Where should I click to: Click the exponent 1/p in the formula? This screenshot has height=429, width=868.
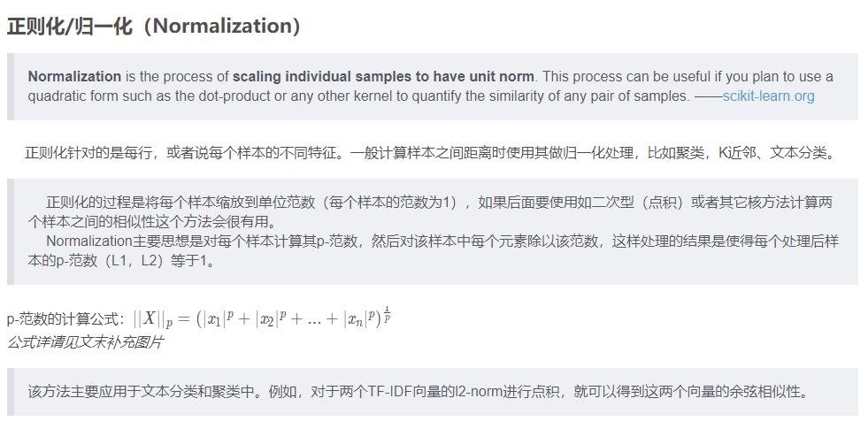point(387,313)
